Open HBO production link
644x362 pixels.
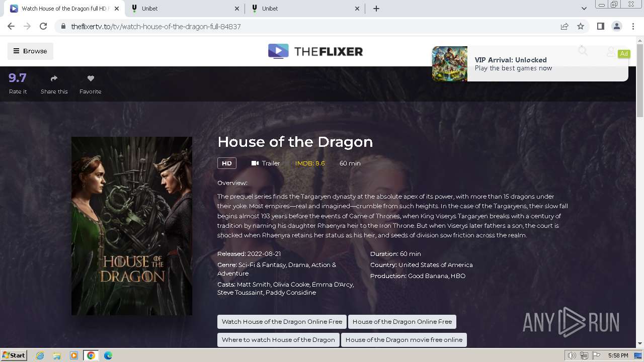[458, 276]
